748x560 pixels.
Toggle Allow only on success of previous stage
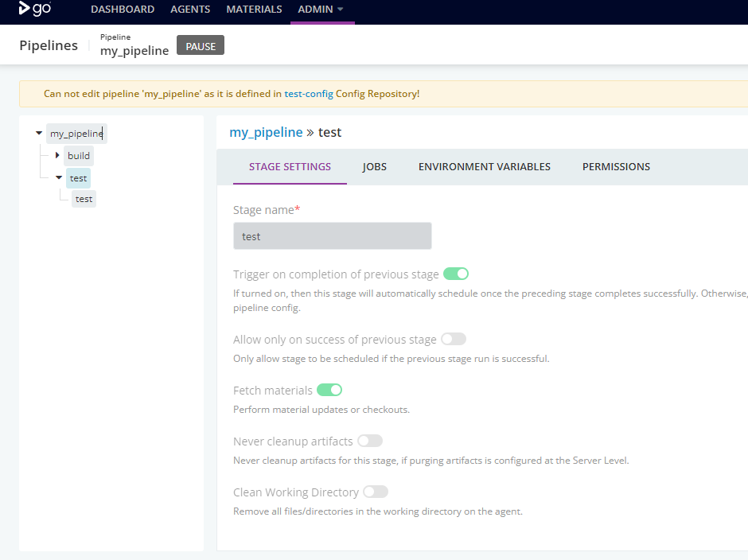tap(454, 339)
